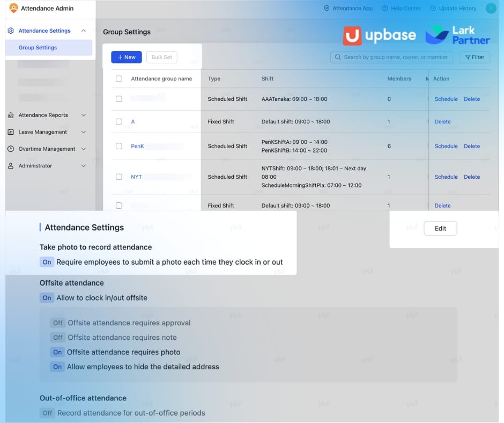Expand the Overtime Management chevron

84,149
